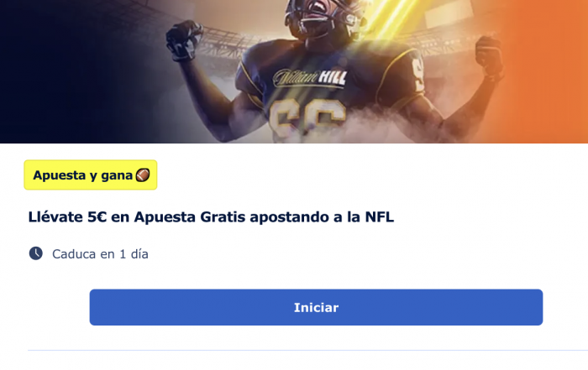Click the divider line below the Iniciar button

307,351
